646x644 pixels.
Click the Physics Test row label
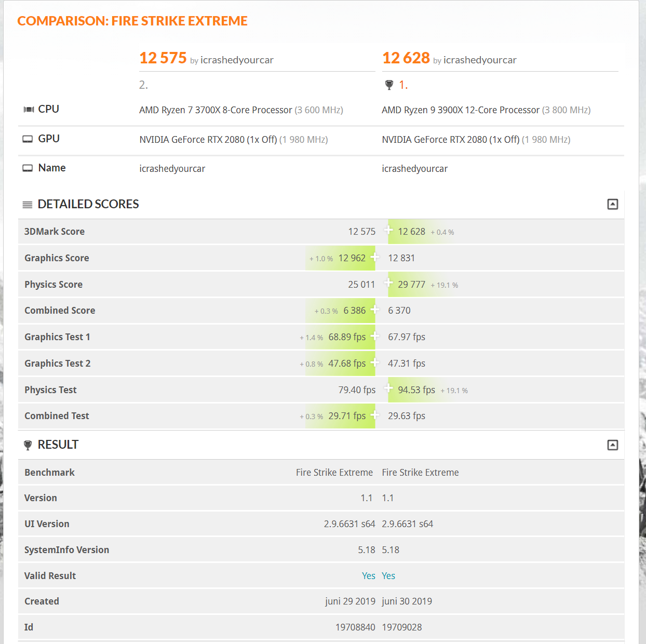pos(50,390)
